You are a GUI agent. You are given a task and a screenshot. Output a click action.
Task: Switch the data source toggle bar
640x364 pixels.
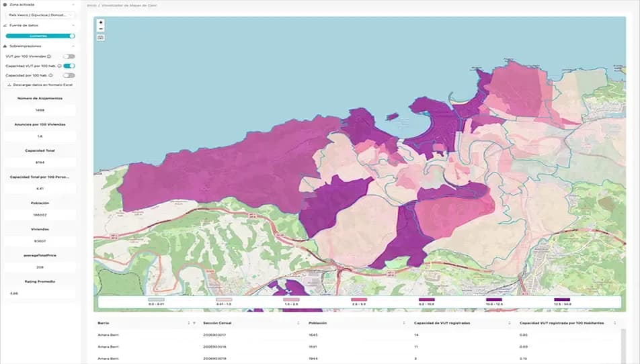pyautogui.click(x=40, y=36)
